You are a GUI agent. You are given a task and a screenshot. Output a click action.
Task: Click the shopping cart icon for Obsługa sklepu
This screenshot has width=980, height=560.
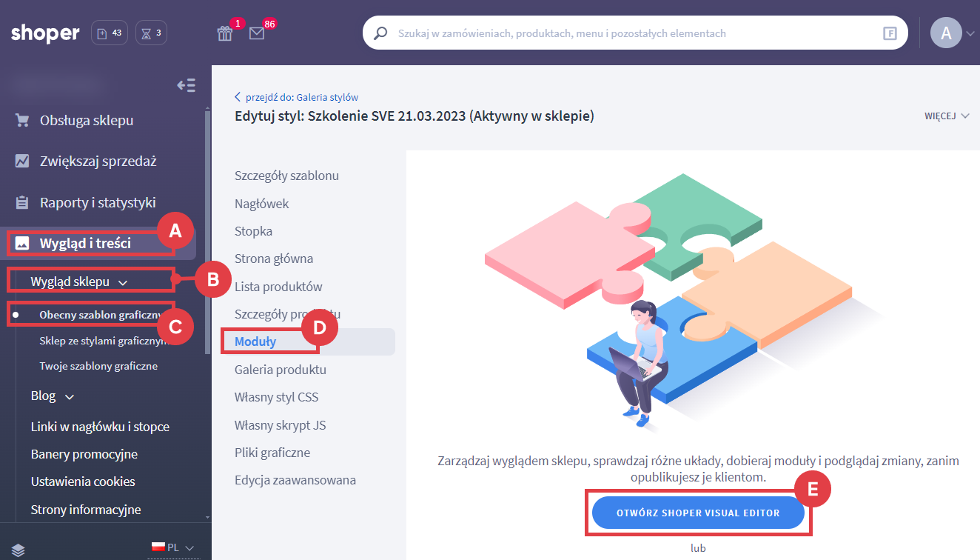point(22,120)
